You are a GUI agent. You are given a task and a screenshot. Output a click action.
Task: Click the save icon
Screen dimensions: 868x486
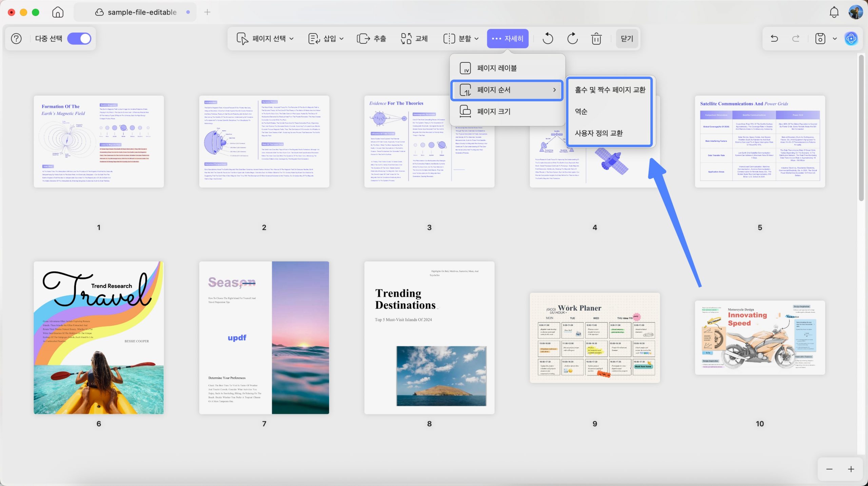(x=820, y=39)
